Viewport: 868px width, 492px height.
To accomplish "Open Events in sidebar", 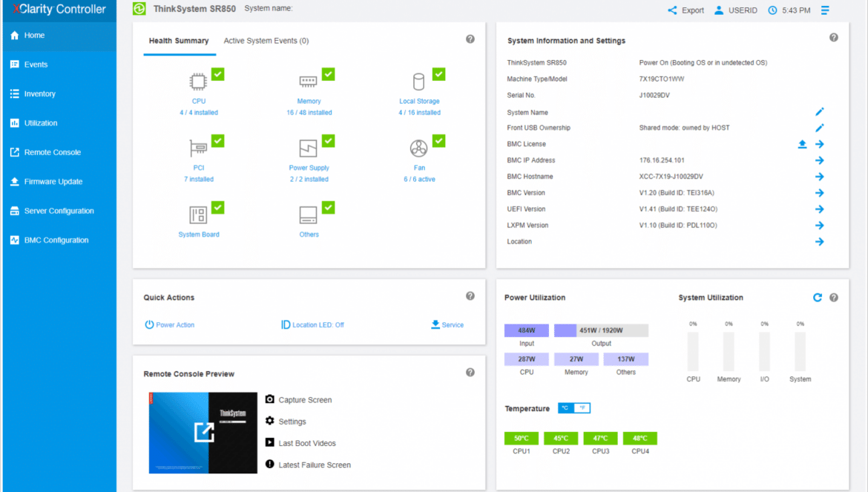I will [60, 65].
